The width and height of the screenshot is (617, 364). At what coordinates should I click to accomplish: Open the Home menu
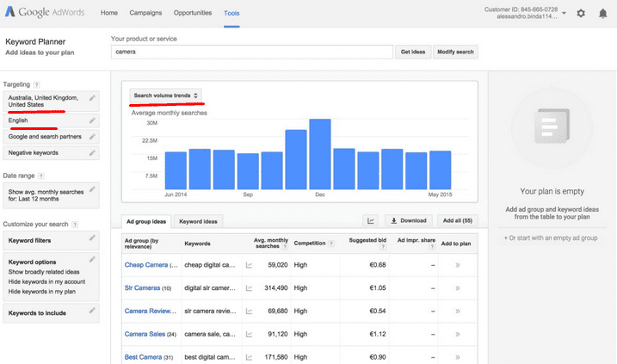click(109, 13)
